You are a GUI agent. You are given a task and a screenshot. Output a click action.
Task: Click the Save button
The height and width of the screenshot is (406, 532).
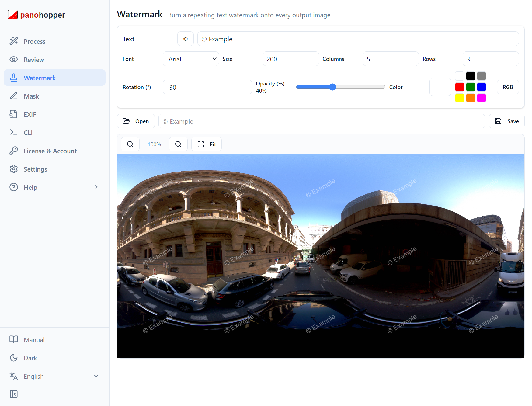506,121
